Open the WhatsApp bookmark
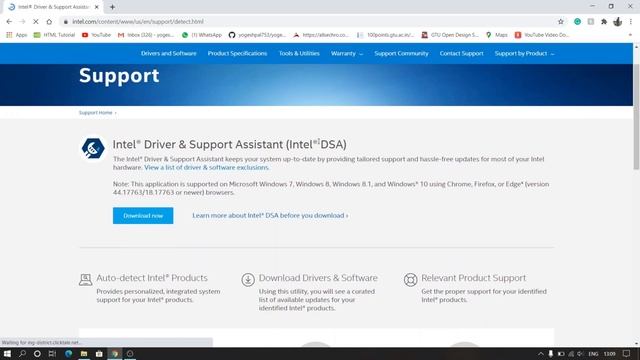 [x=202, y=35]
